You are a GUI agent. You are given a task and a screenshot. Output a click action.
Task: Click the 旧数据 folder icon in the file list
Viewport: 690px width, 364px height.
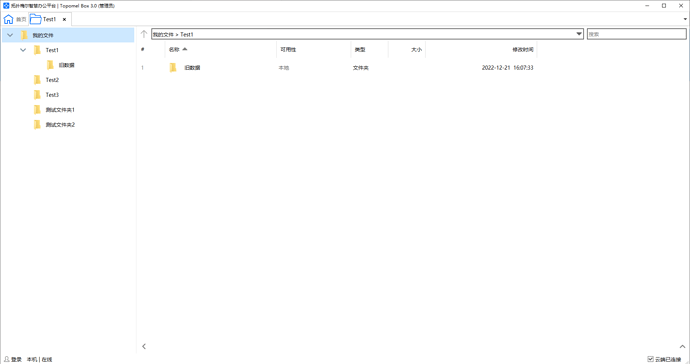(x=173, y=68)
